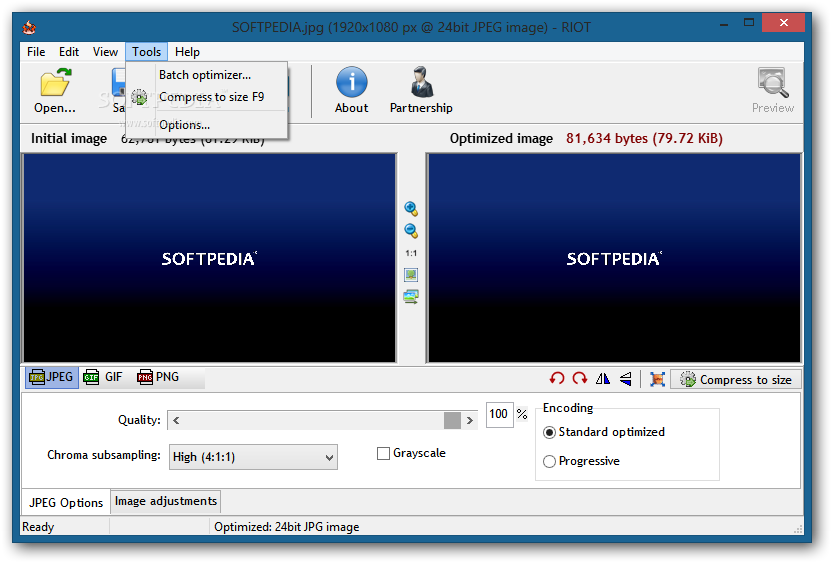Close the RIOT window

(784, 22)
